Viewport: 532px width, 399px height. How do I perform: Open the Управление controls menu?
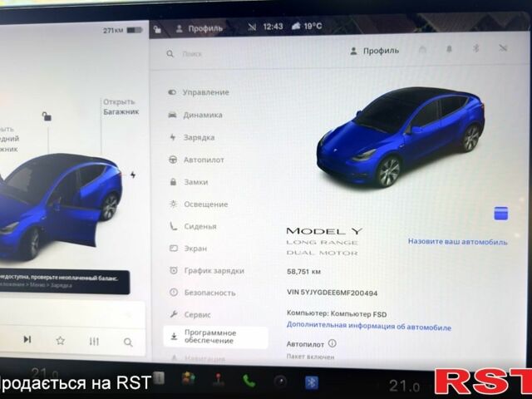(x=199, y=92)
